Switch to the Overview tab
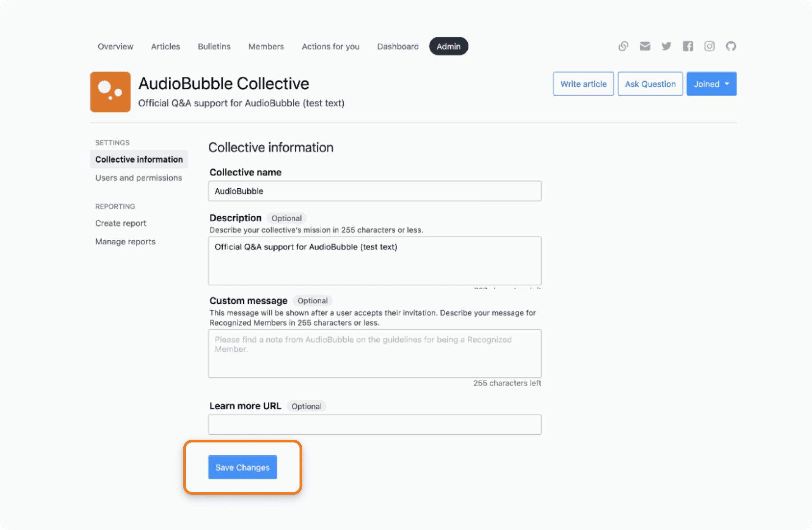812x530 pixels. click(x=115, y=46)
